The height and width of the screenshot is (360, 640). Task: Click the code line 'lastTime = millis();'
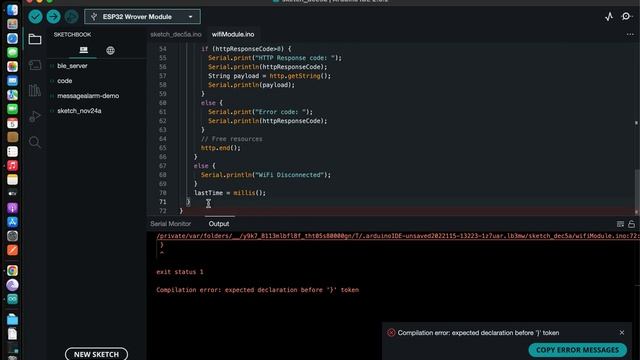[x=230, y=193]
